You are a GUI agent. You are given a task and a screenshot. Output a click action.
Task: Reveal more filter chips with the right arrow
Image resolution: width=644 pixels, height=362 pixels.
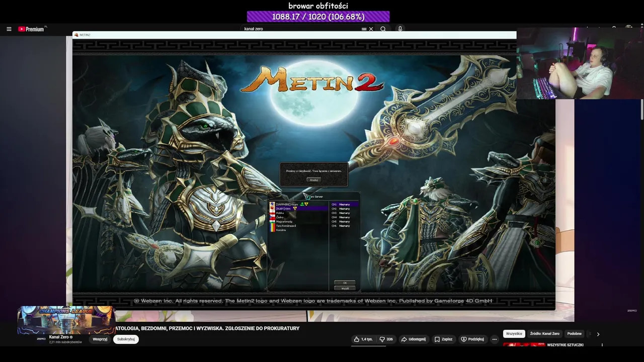(598, 334)
